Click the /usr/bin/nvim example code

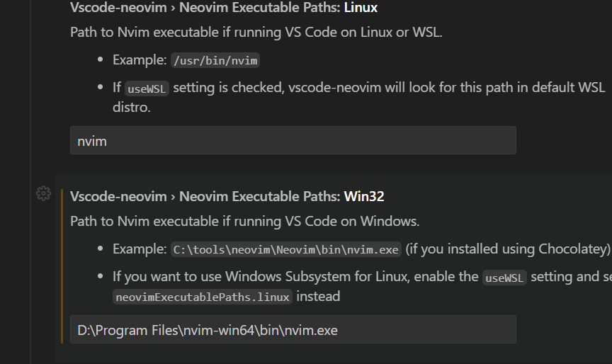coord(215,60)
